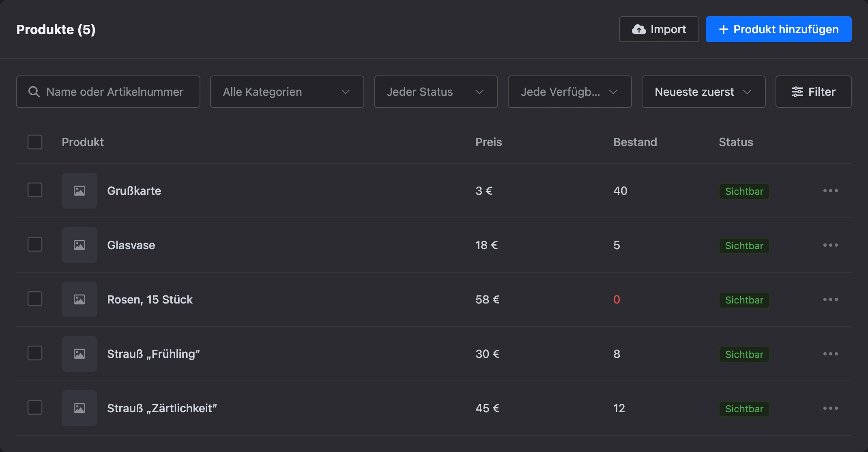Open the Strauß „Frühling“ product name

pyautogui.click(x=154, y=354)
